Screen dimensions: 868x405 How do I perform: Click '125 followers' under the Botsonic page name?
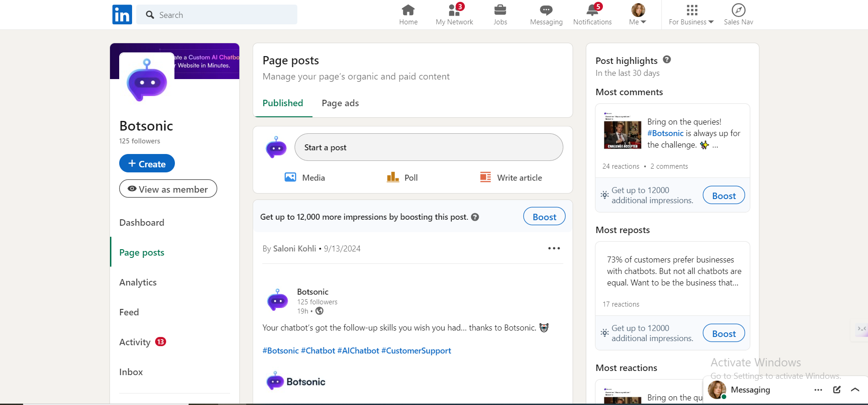(x=139, y=141)
